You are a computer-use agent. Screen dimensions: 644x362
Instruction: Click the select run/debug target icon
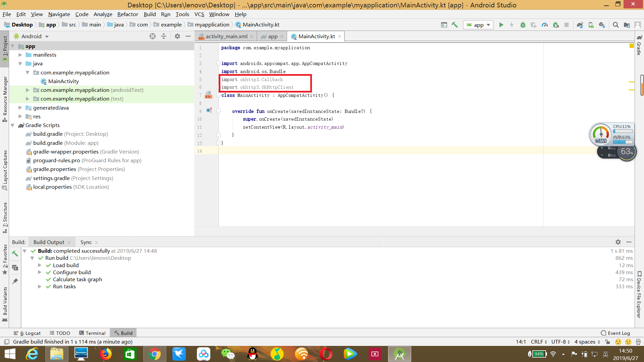click(x=444, y=25)
